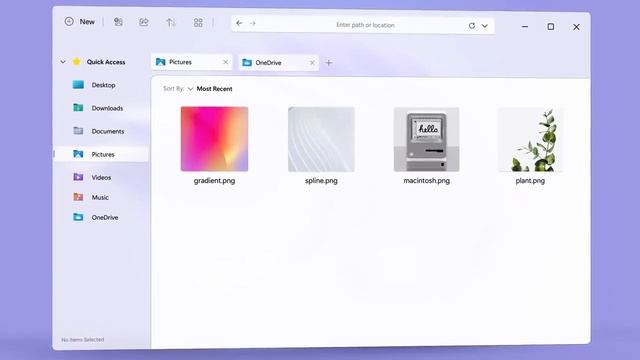This screenshot has width=640, height=360.
Task: Maximize the file explorer window
Action: click(551, 27)
